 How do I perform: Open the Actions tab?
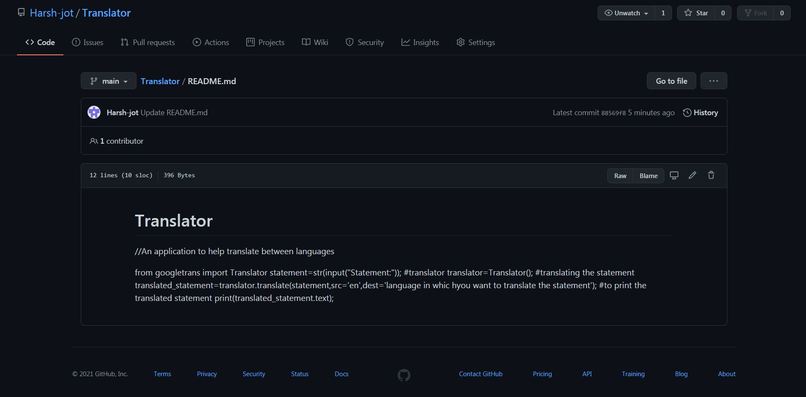[211, 43]
